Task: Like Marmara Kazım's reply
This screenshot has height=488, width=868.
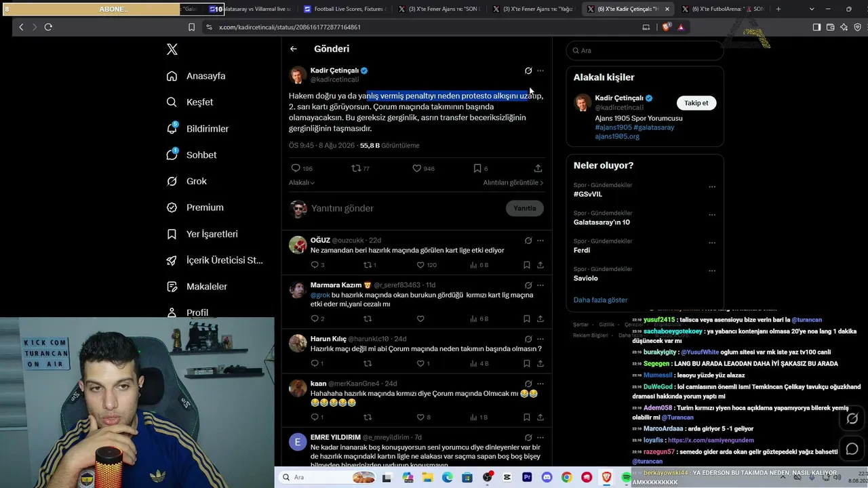Action: coord(420,319)
